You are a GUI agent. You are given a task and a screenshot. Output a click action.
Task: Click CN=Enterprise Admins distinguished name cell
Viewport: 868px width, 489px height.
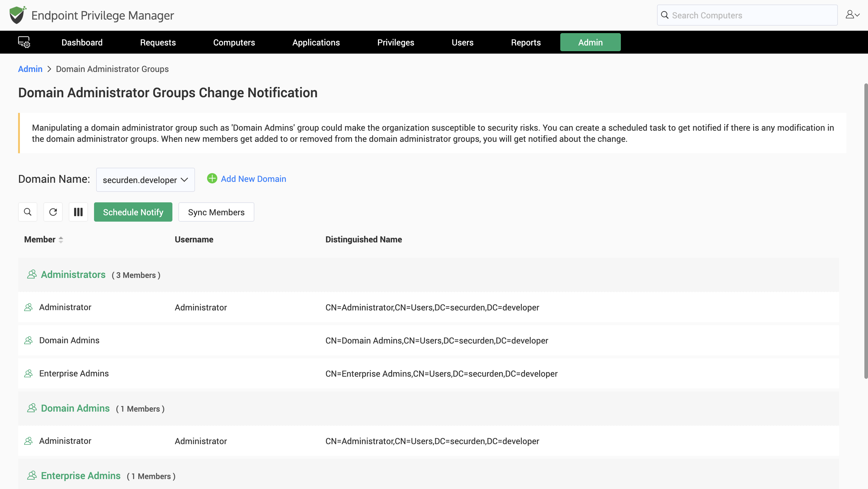tap(442, 374)
